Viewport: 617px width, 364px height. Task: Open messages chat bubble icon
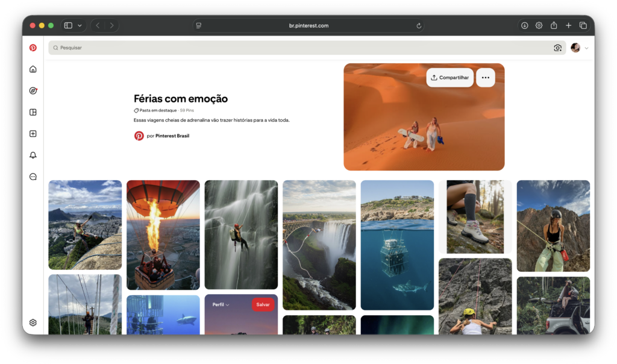tap(33, 177)
